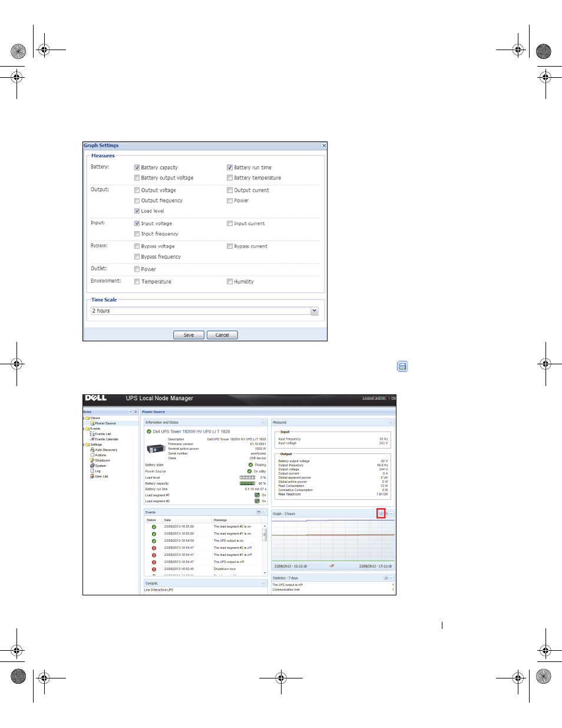The height and width of the screenshot is (728, 562).
Task: Click the UPS device thumbnail image
Action: pyautogui.click(x=156, y=449)
